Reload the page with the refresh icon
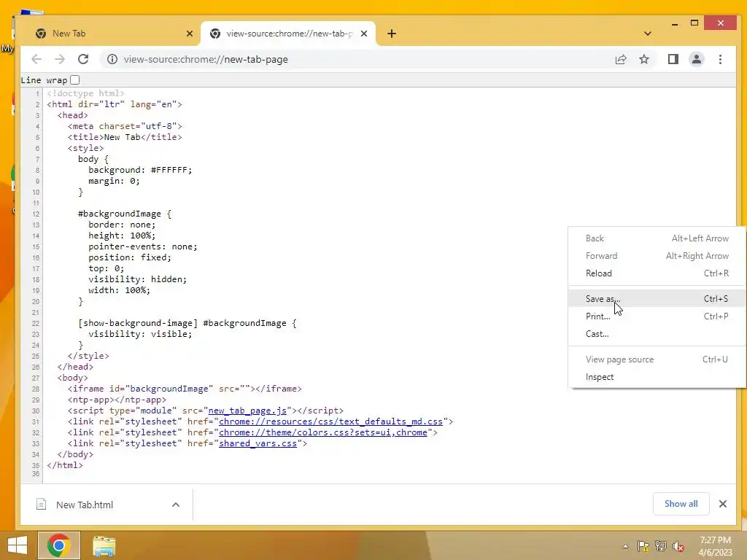Image resolution: width=747 pixels, height=560 pixels. (x=83, y=59)
